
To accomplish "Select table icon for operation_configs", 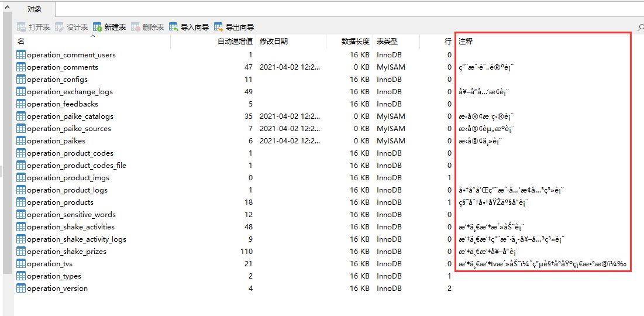I will (x=21, y=80).
